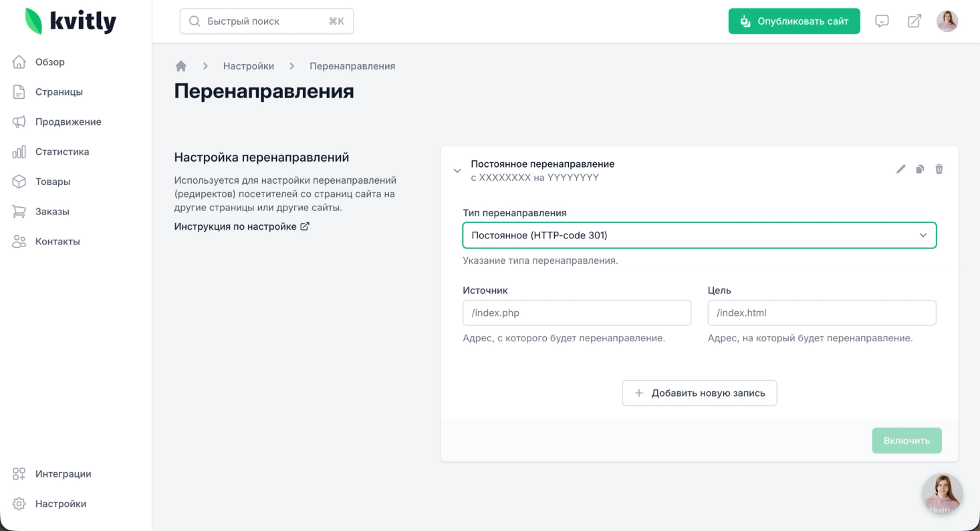Screen dimensions: 980x531
Task: Open the user profile avatar in header
Action: [x=947, y=21]
